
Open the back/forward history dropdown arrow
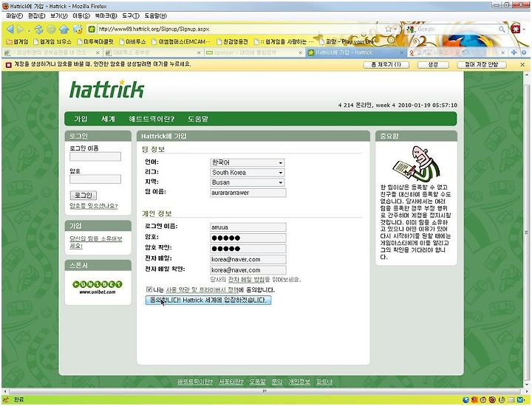[29, 31]
